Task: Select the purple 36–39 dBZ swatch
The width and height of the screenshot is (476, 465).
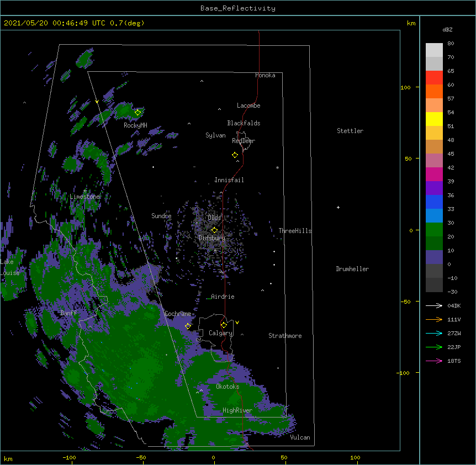Action: pos(434,188)
